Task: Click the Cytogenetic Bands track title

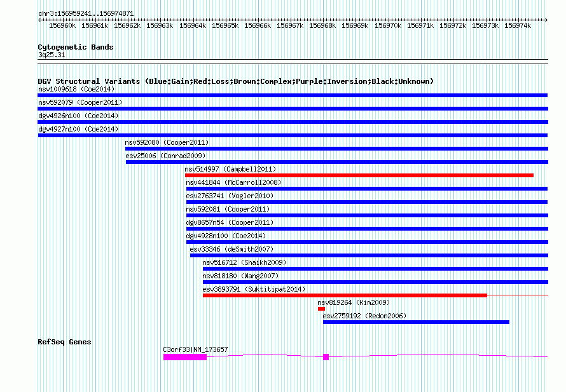Action: click(76, 47)
